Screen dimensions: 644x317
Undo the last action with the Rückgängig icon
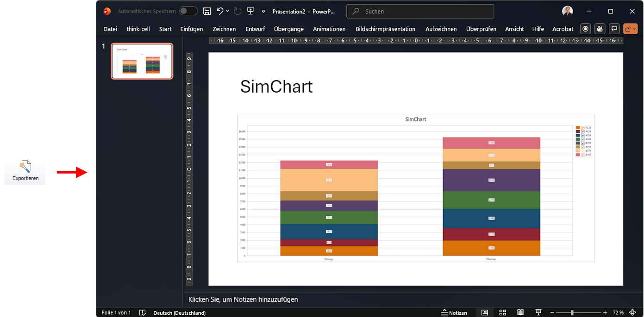click(219, 11)
